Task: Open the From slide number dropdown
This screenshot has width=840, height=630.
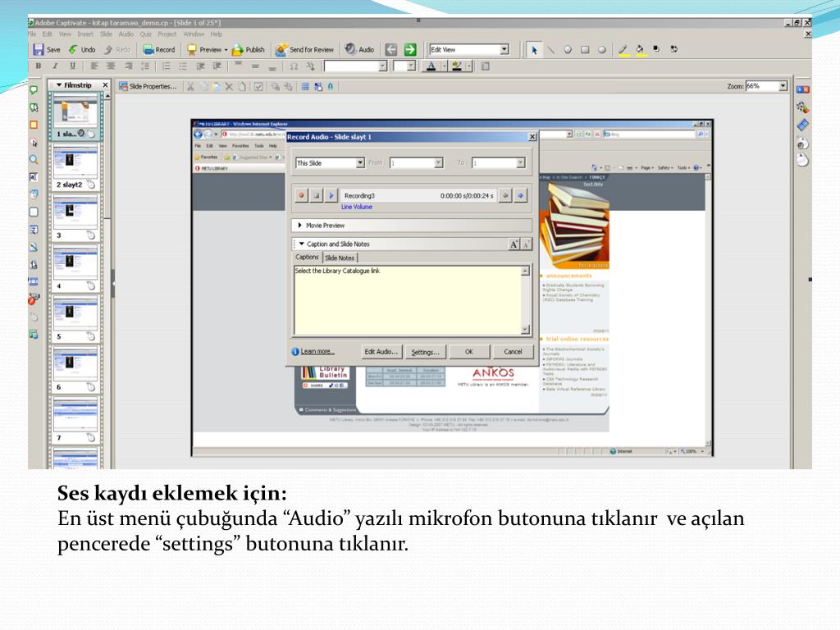Action: pos(438,163)
